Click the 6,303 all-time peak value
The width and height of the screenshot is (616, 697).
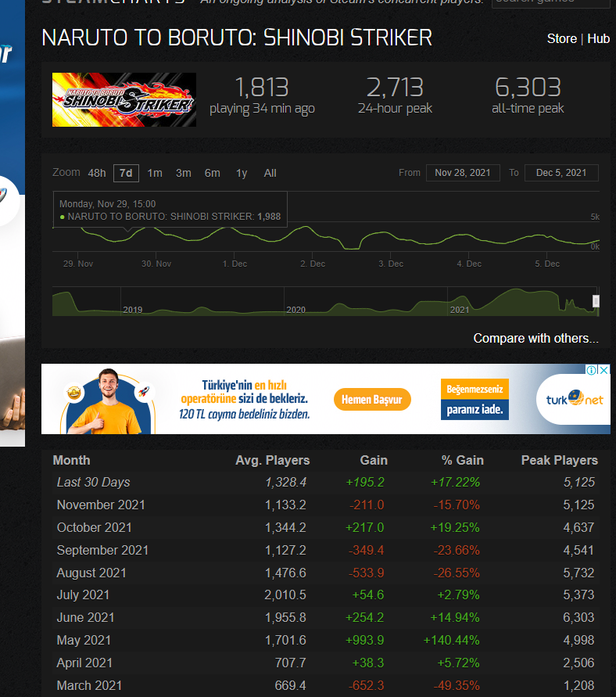tap(528, 87)
